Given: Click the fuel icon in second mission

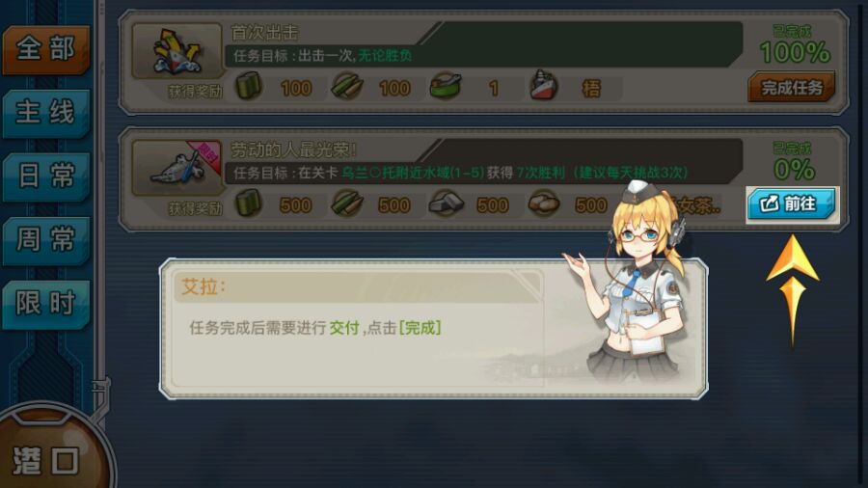Looking at the screenshot, I should point(249,203).
